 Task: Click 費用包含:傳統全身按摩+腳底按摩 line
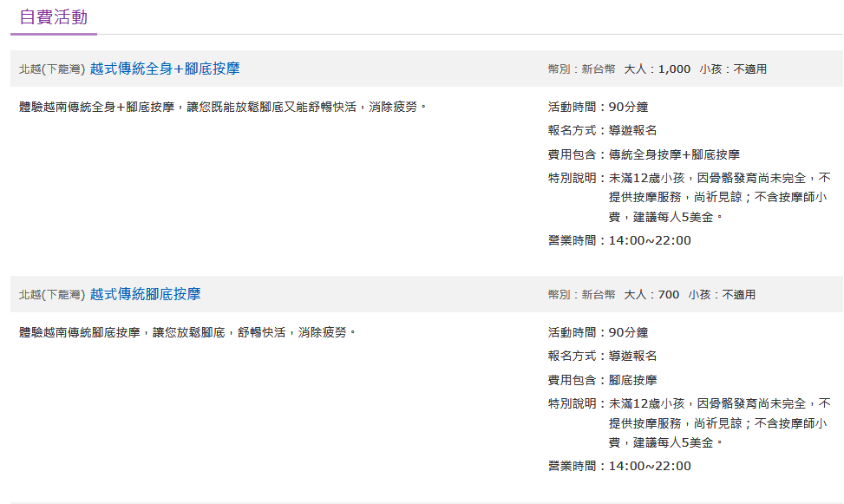click(644, 154)
